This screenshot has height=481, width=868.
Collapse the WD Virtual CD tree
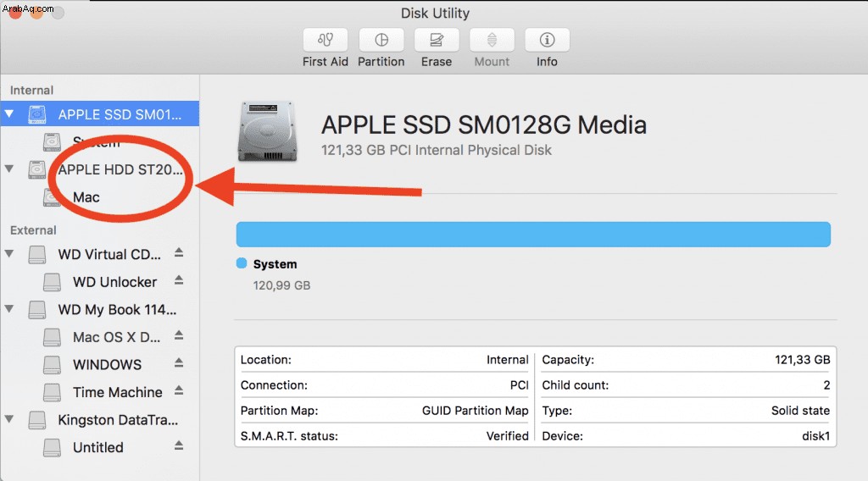[x=9, y=254]
